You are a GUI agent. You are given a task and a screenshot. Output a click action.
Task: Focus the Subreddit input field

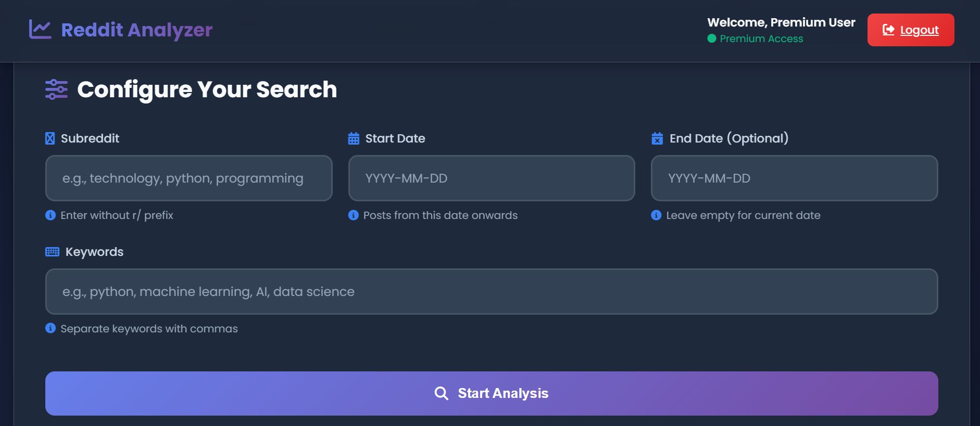pos(189,178)
